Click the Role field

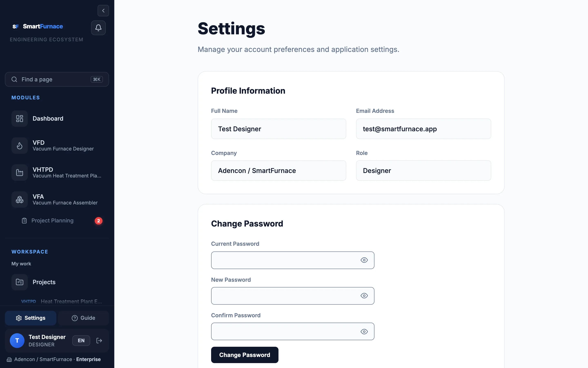pyautogui.click(x=423, y=170)
